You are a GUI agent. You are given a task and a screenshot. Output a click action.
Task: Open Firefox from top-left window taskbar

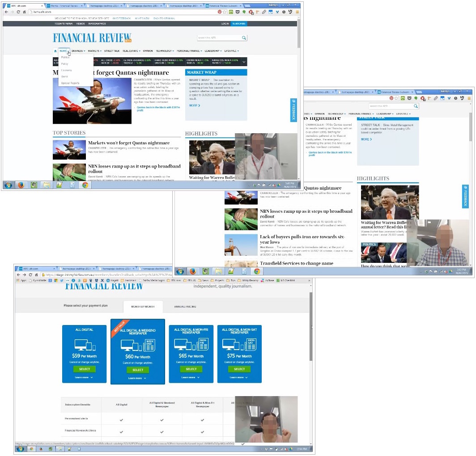point(21,185)
